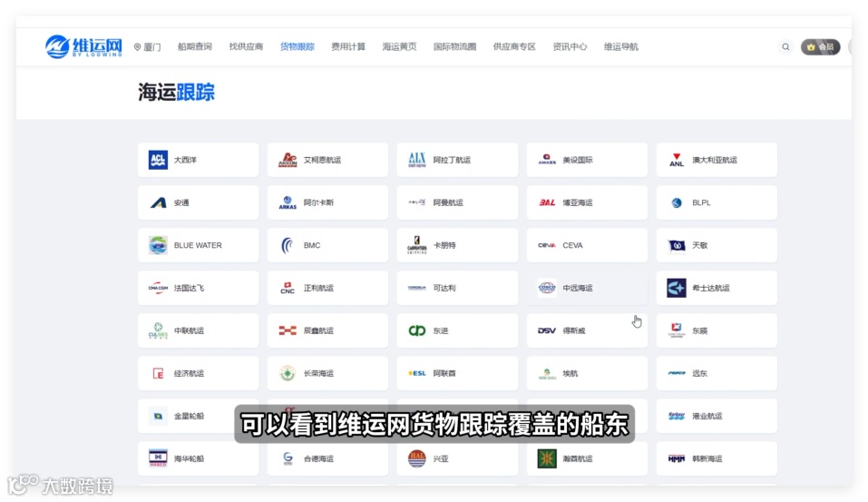Open the DSV 得斯威 card

(x=587, y=330)
